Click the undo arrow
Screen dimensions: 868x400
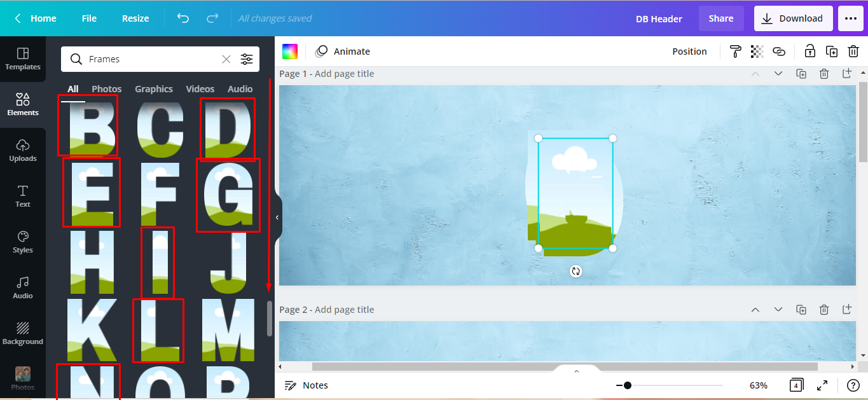[183, 18]
